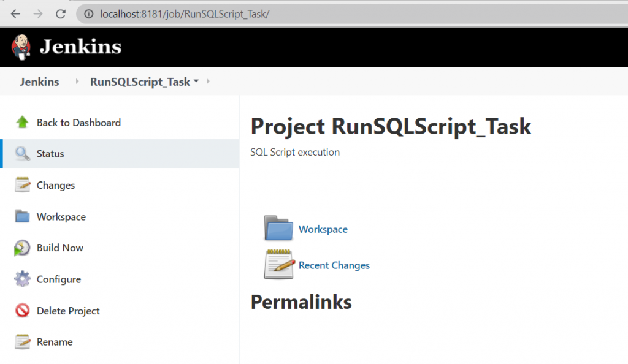This screenshot has height=364, width=628.
Task: Click the browser address bar URL
Action: click(184, 13)
